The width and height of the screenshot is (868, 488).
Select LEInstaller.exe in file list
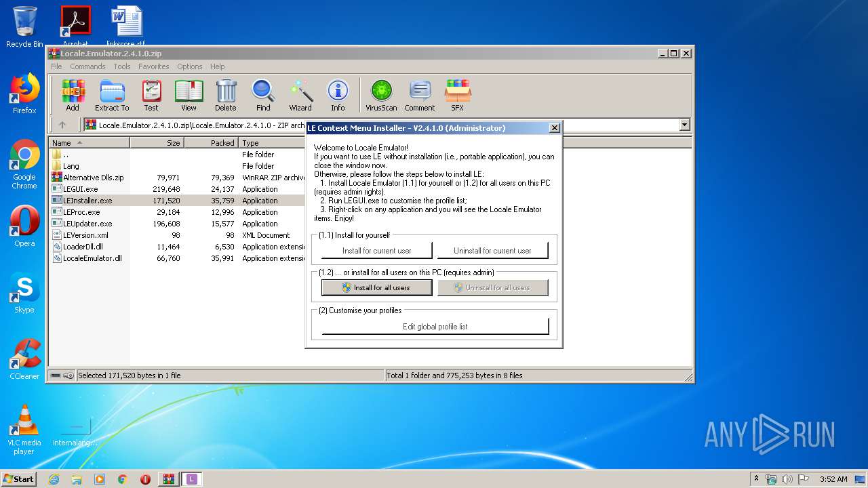pos(177,201)
